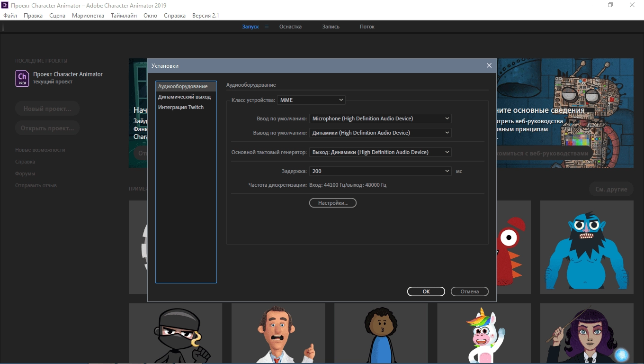The image size is (644, 364).
Task: Close the Установки dialog with X
Action: pos(489,65)
